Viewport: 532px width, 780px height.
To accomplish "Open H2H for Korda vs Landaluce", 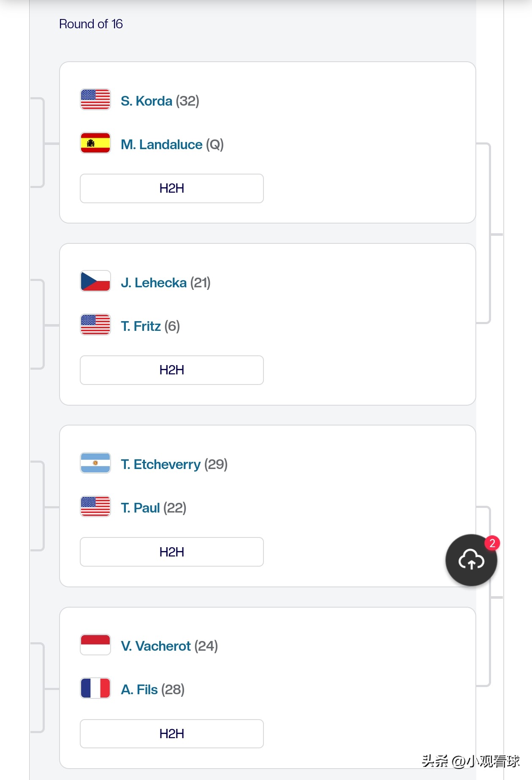I will (x=171, y=188).
